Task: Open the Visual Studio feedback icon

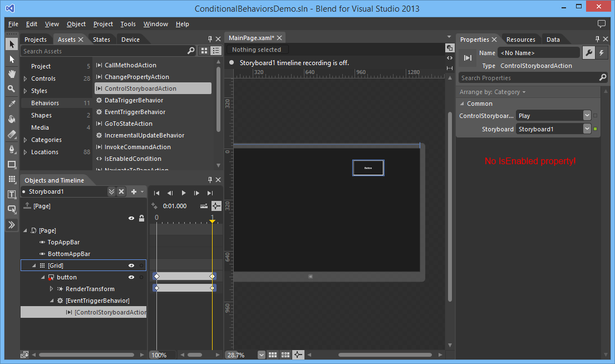Action: (x=601, y=24)
